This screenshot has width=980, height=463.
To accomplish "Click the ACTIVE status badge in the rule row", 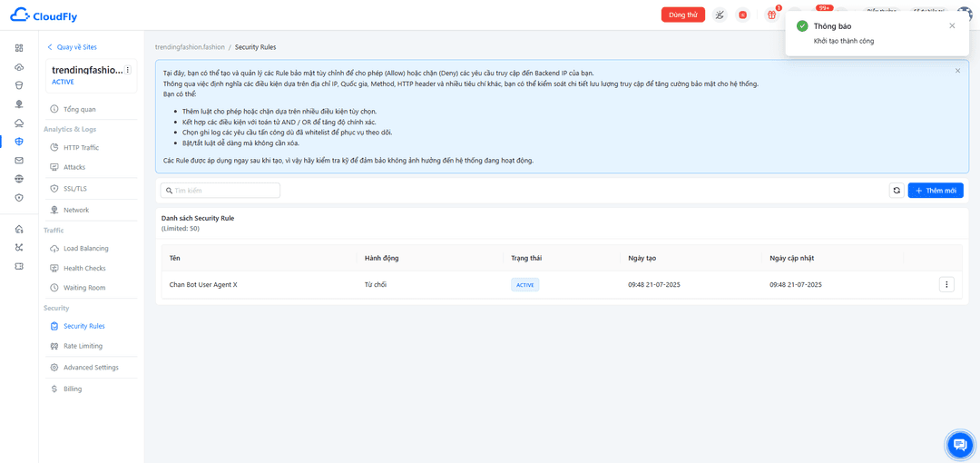I will (x=525, y=285).
